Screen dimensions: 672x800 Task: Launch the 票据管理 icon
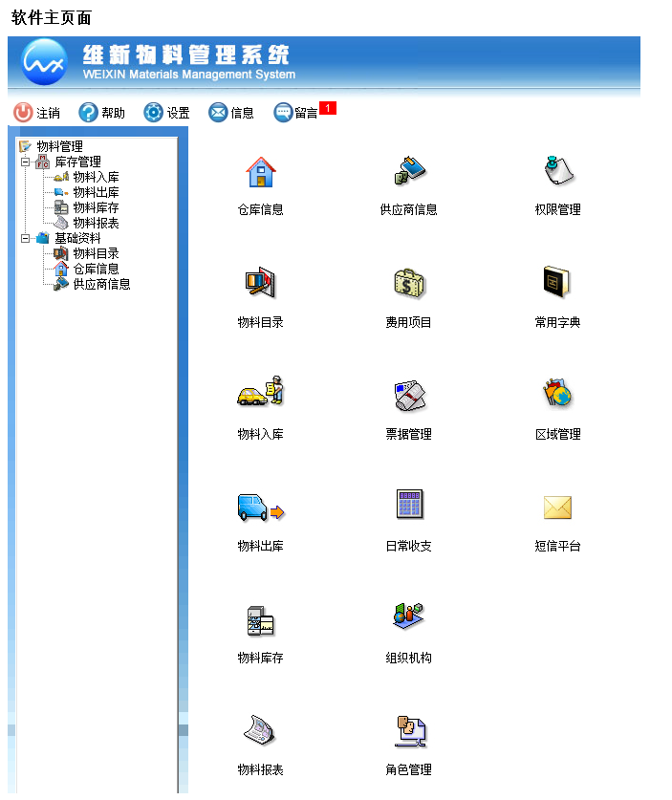(408, 394)
